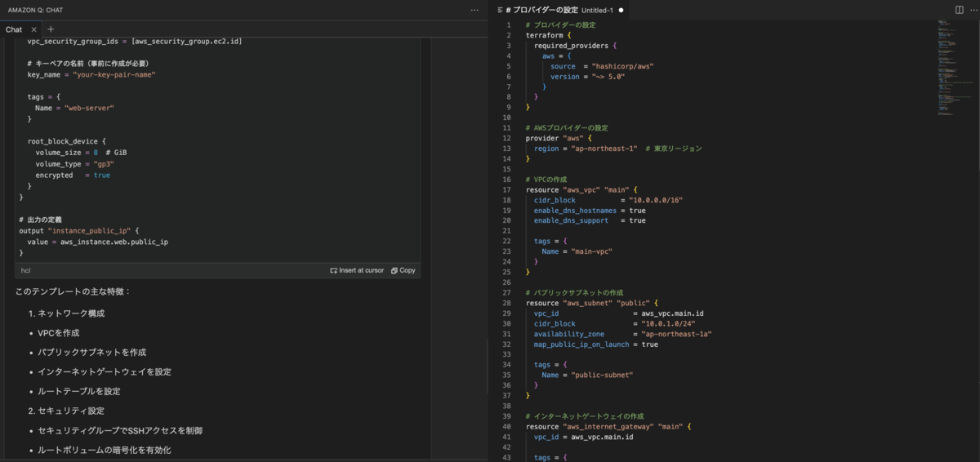Viewport: 980px width, 462px height.
Task: Click the '# AWSプロバイダーの設定' comment line
Action: 567,128
